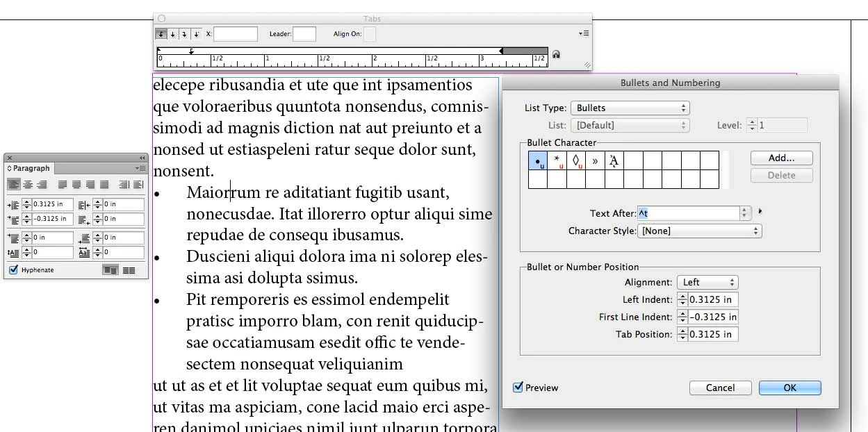Open the List Type dropdown
This screenshot has width=868, height=432.
(x=630, y=108)
